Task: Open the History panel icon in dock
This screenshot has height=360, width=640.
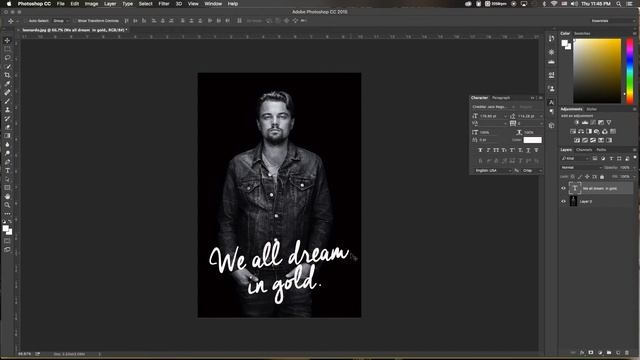Action: coord(551,38)
